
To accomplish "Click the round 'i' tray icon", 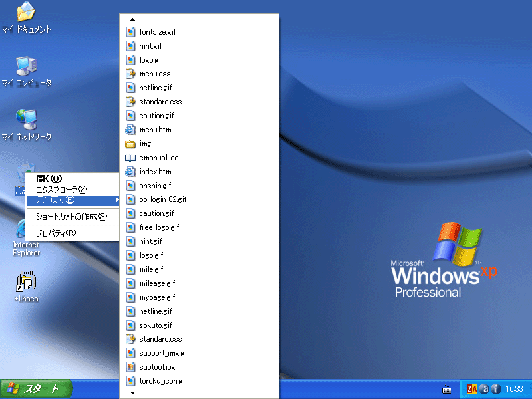I will tap(495, 389).
